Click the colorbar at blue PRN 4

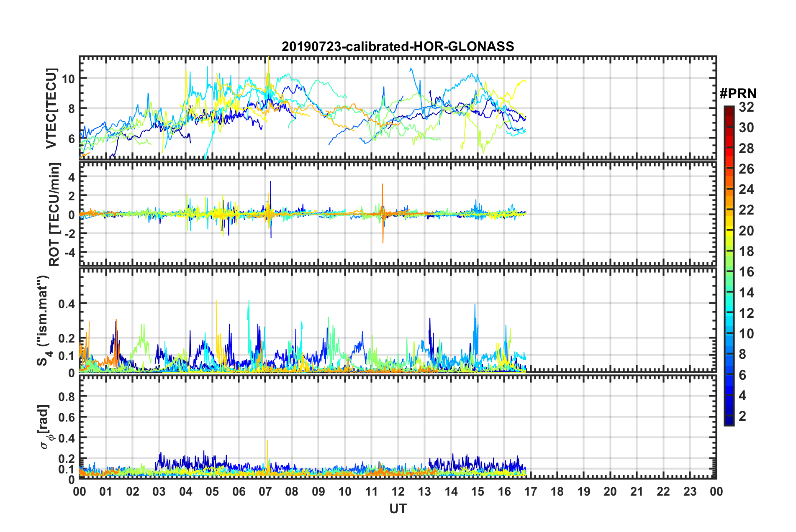(x=729, y=396)
